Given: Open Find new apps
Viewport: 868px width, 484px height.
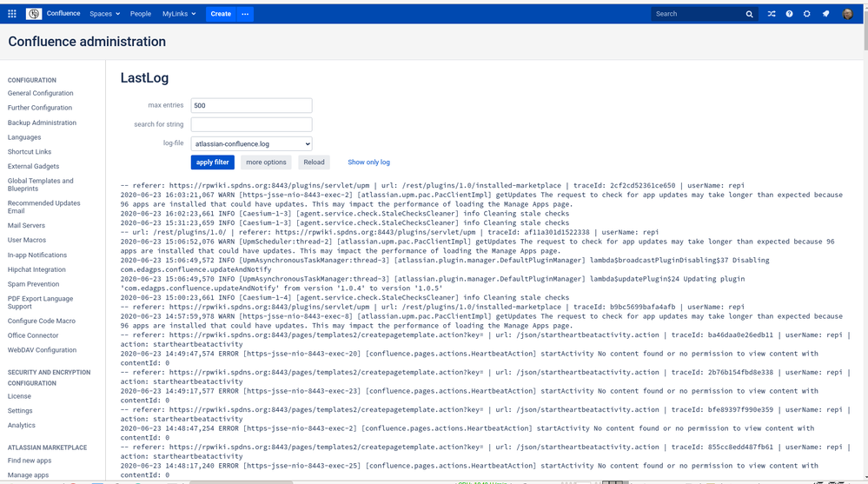Looking at the screenshot, I should pos(30,461).
